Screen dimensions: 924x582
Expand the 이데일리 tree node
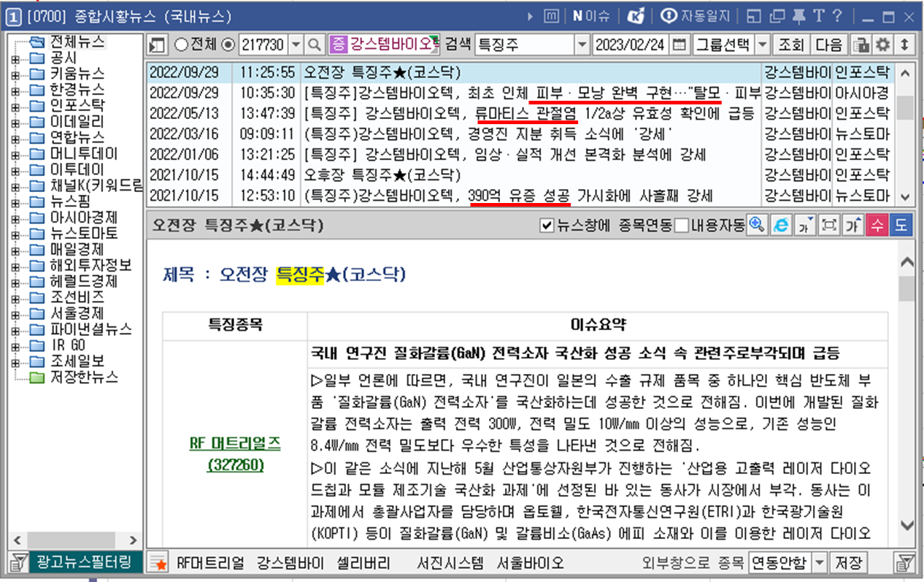coord(15,122)
